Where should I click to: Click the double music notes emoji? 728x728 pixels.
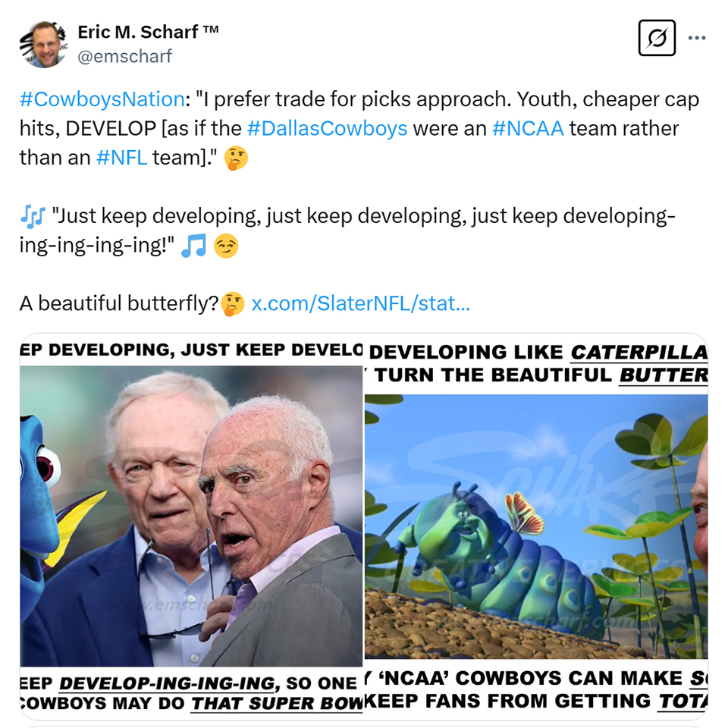tap(33, 217)
